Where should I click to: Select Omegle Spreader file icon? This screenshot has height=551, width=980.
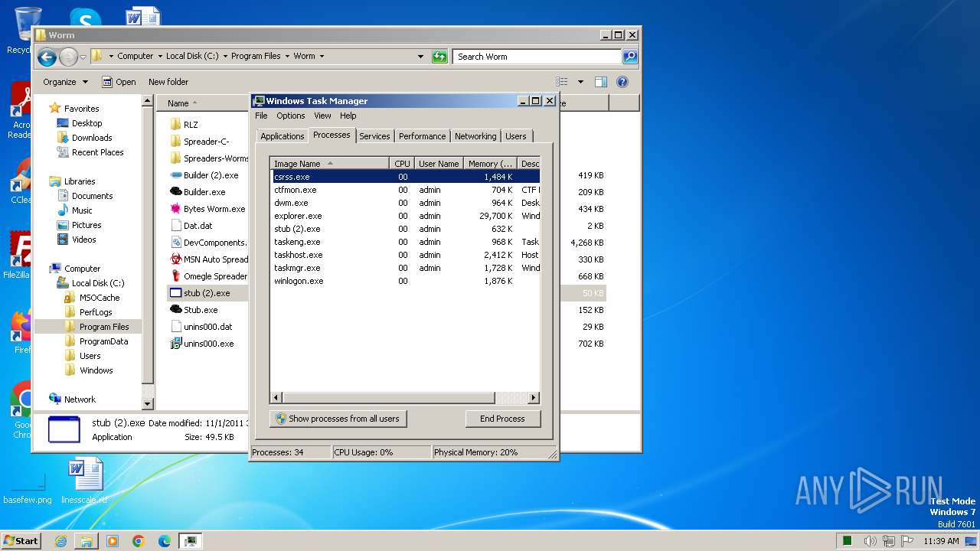[x=175, y=276]
